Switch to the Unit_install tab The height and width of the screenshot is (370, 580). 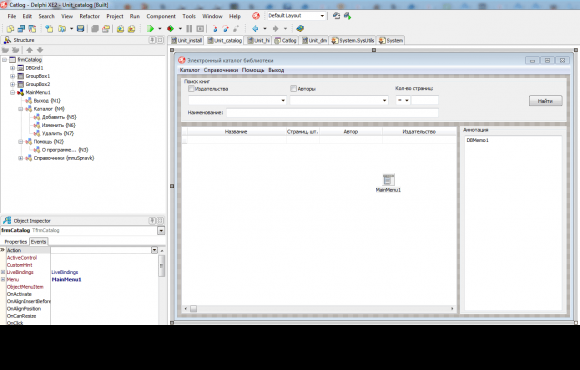pos(187,40)
